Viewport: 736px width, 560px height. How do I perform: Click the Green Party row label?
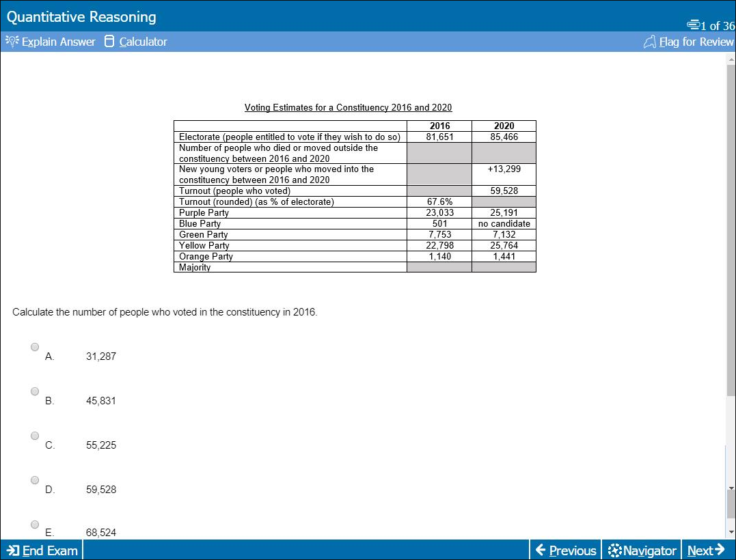(x=203, y=234)
